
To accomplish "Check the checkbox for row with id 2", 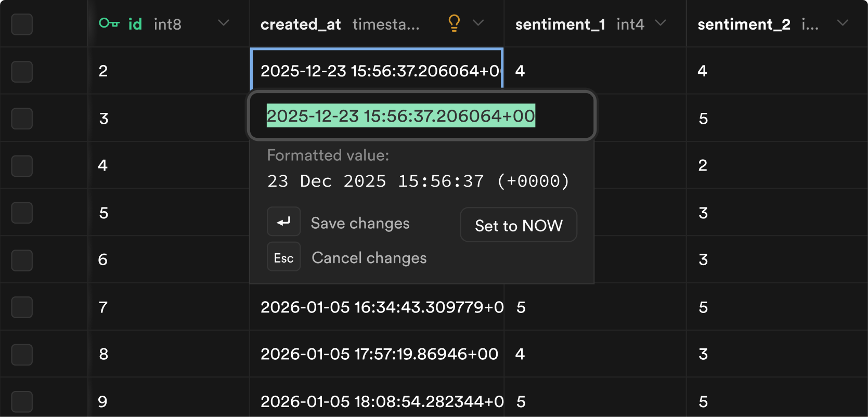I will 22,71.
